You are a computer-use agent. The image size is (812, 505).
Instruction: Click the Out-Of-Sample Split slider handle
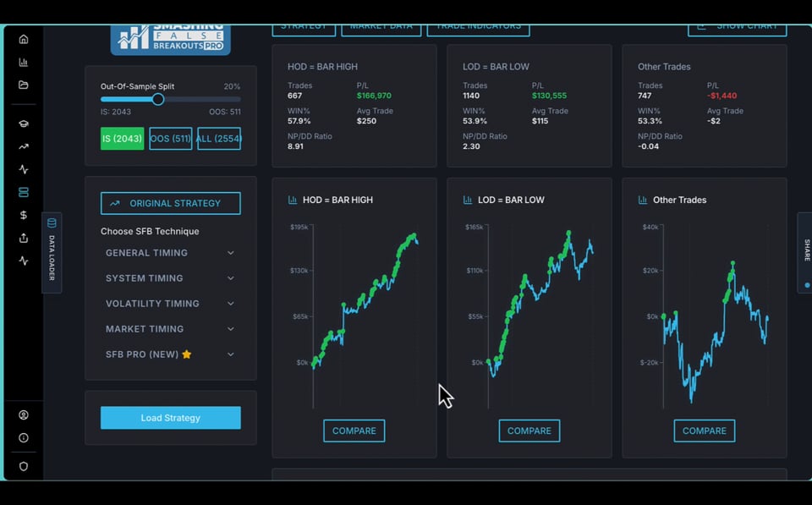click(x=158, y=100)
